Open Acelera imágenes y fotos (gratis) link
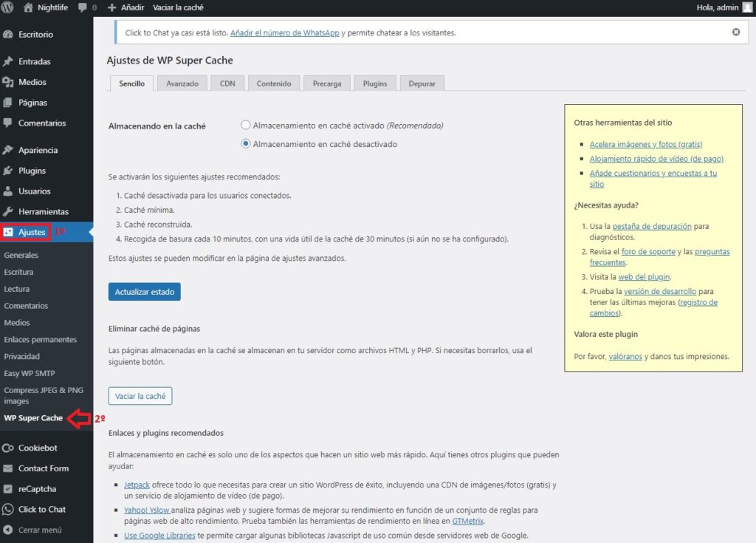Screen dimensions: 756x543 (x=645, y=144)
